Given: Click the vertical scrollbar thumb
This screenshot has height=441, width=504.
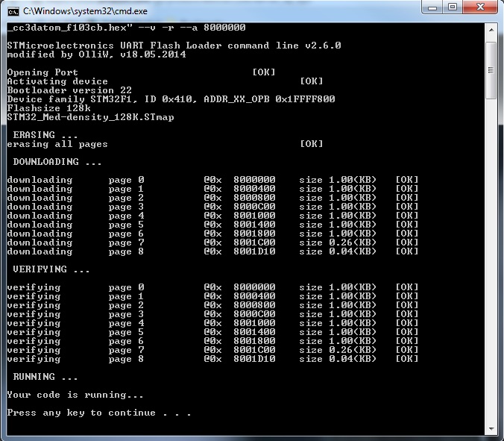Looking at the screenshot, I should coord(491,71).
